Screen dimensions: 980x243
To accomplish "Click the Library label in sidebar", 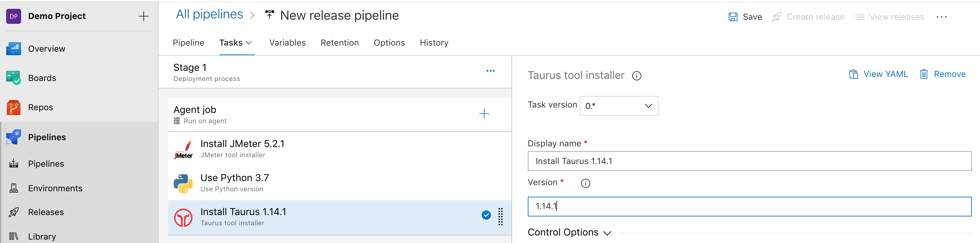I will tap(42, 237).
